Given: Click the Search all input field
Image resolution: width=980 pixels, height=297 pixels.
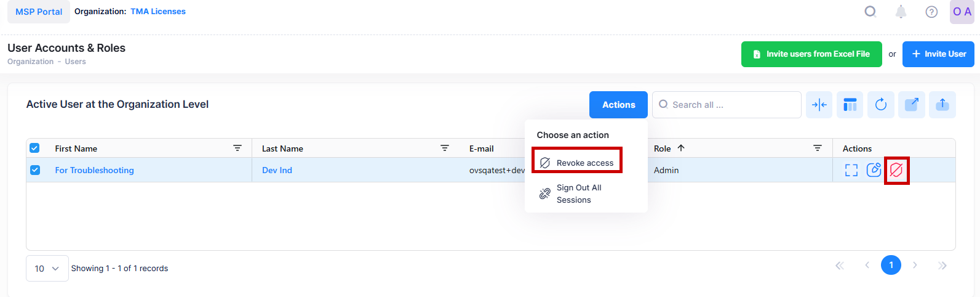Looking at the screenshot, I should coord(732,105).
